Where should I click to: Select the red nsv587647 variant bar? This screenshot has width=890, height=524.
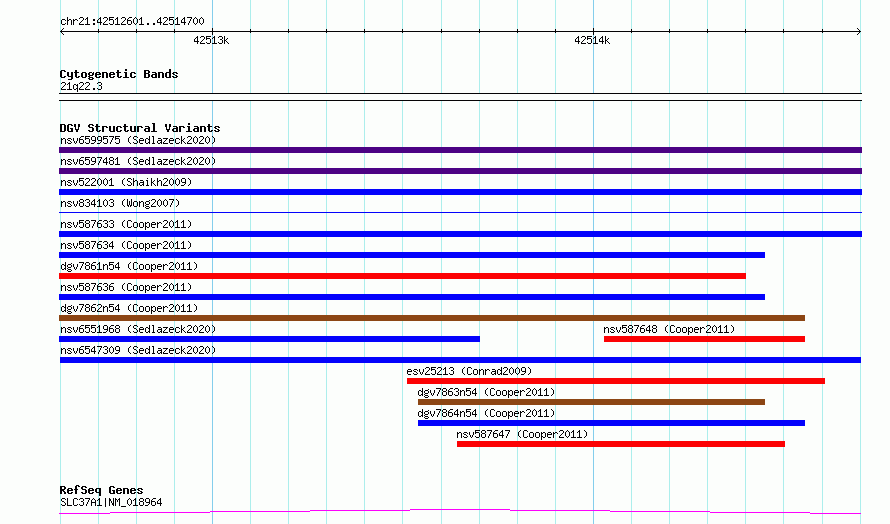coord(621,444)
